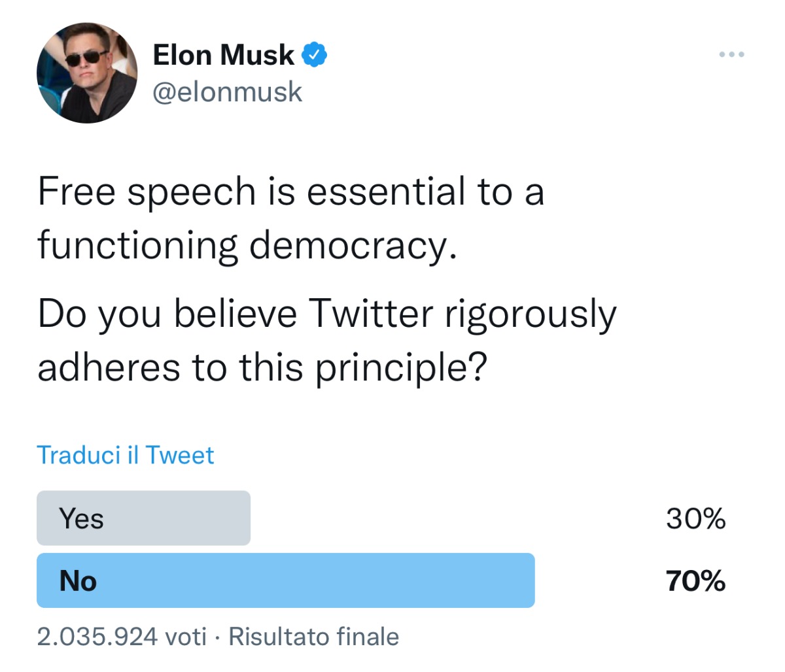
Task: Open the @elonmusk handle link
Action: pyautogui.click(x=227, y=92)
